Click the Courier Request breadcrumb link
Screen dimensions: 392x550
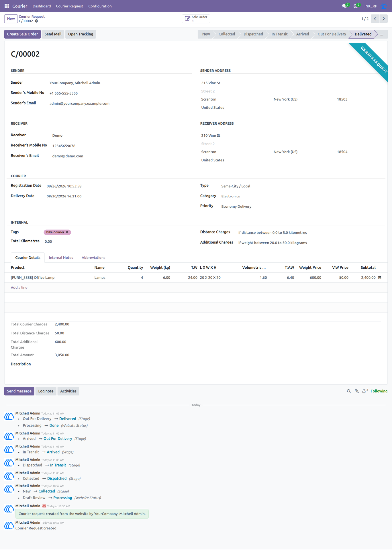pos(32,17)
